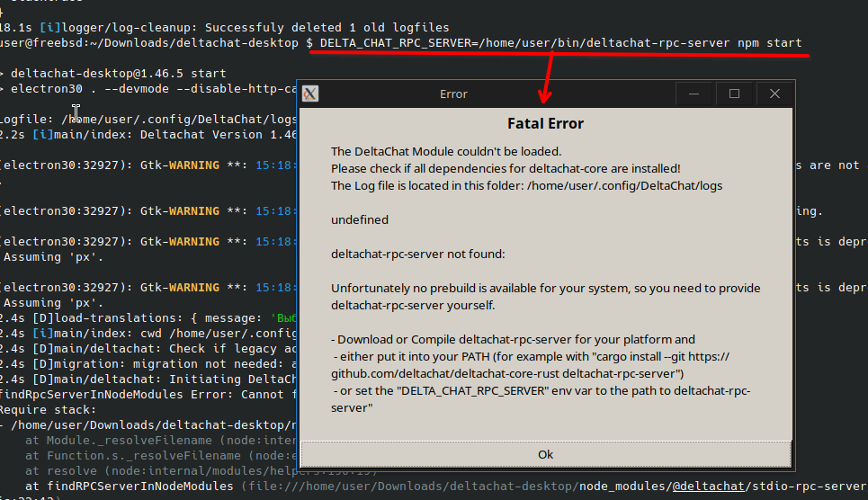
Task: Click 'main/index: Deltachat Version' terminal line
Action: pos(148,135)
